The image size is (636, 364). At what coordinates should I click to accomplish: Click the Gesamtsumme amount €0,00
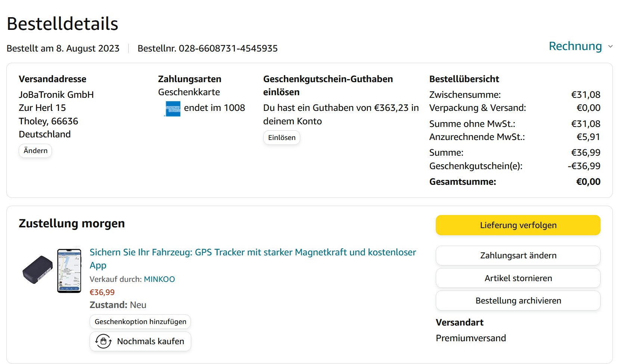pyautogui.click(x=588, y=182)
